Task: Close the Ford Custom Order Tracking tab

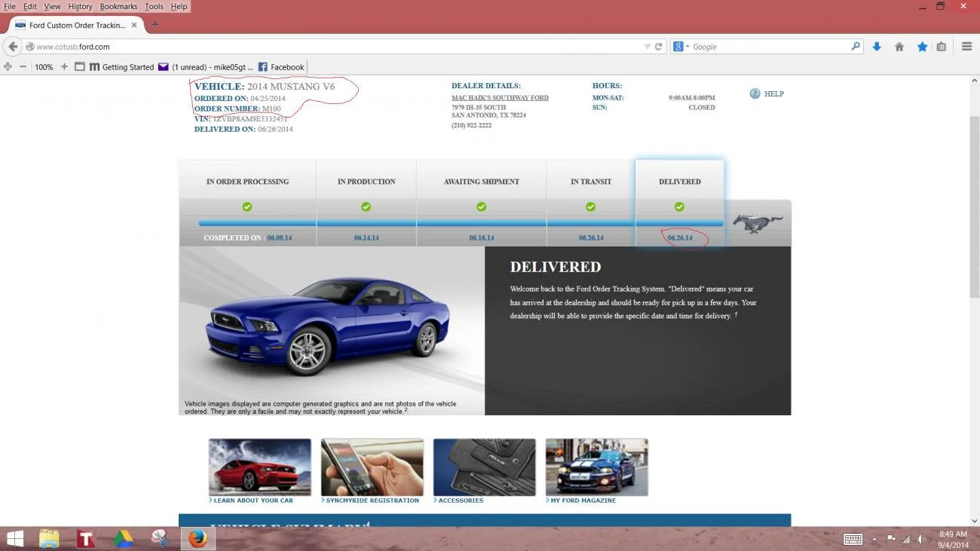Action: click(134, 25)
